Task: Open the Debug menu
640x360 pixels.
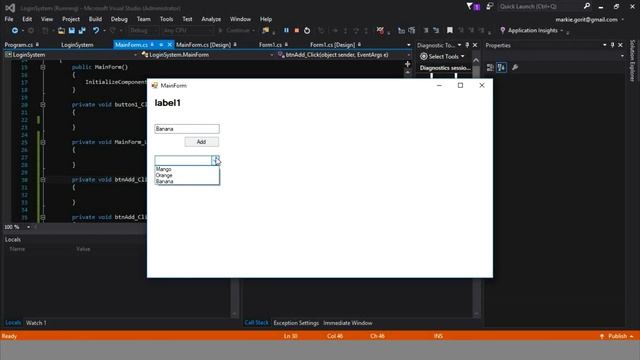Action: [119, 19]
